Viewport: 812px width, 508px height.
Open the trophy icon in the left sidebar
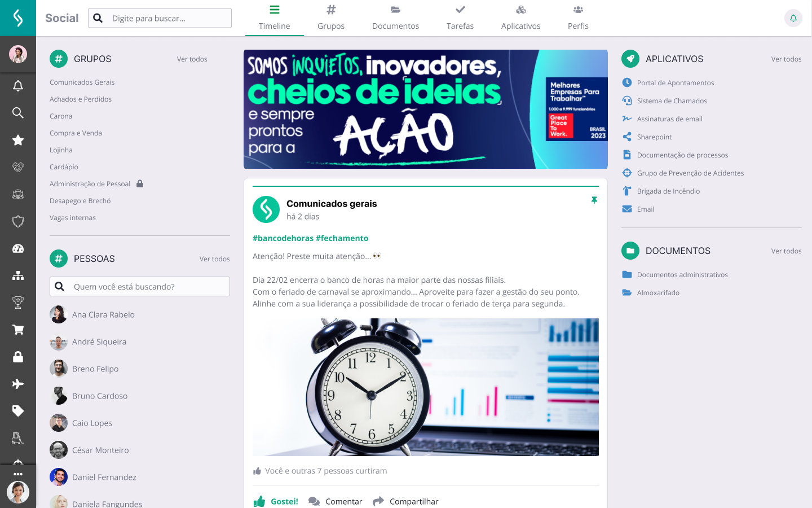(18, 303)
